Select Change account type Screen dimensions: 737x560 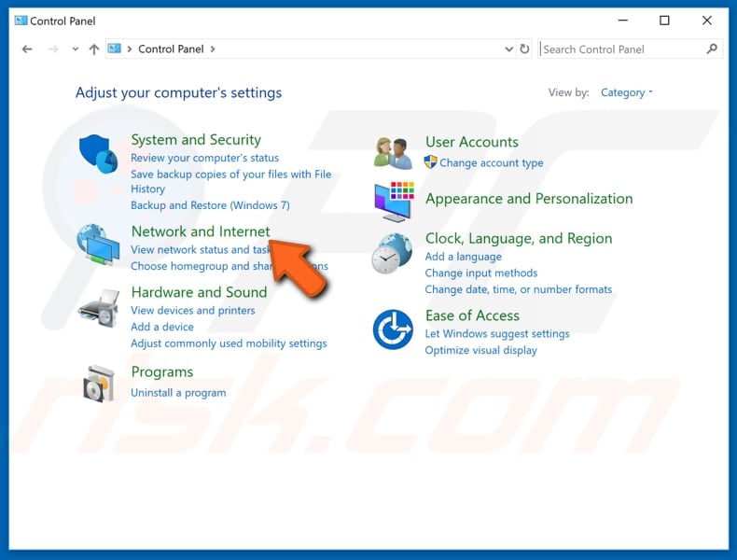(x=491, y=162)
